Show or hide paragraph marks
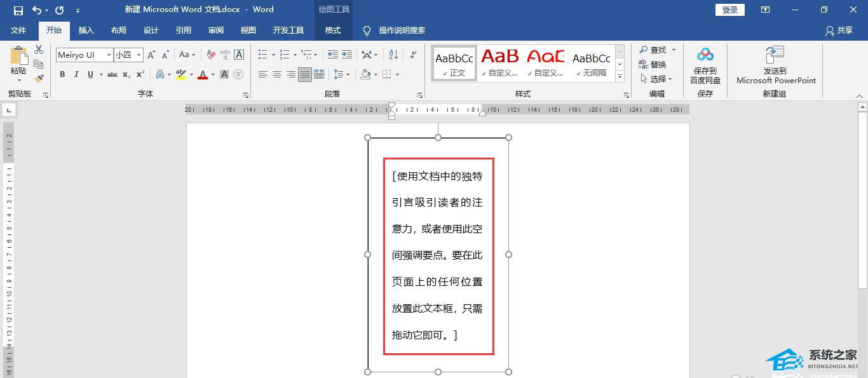Screen dimensions: 868x378 [413, 55]
